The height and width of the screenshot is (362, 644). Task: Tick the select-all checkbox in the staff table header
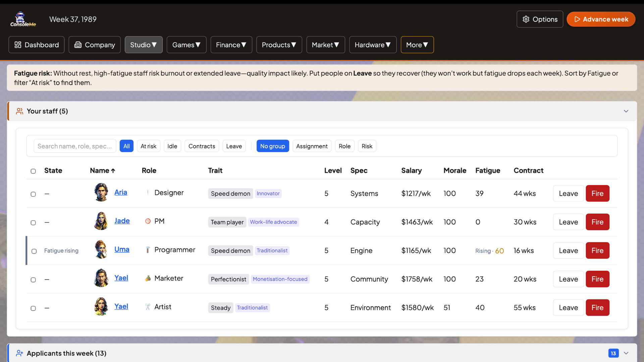[33, 171]
